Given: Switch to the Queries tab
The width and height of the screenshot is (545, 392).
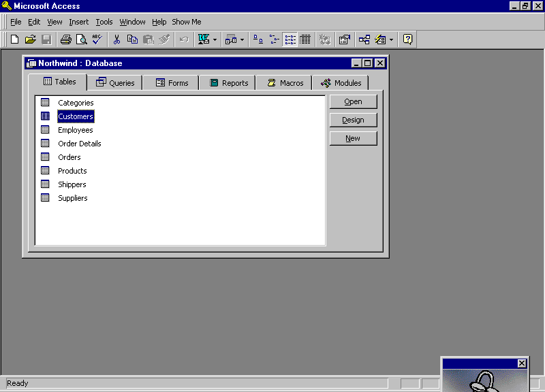Looking at the screenshot, I should point(115,83).
